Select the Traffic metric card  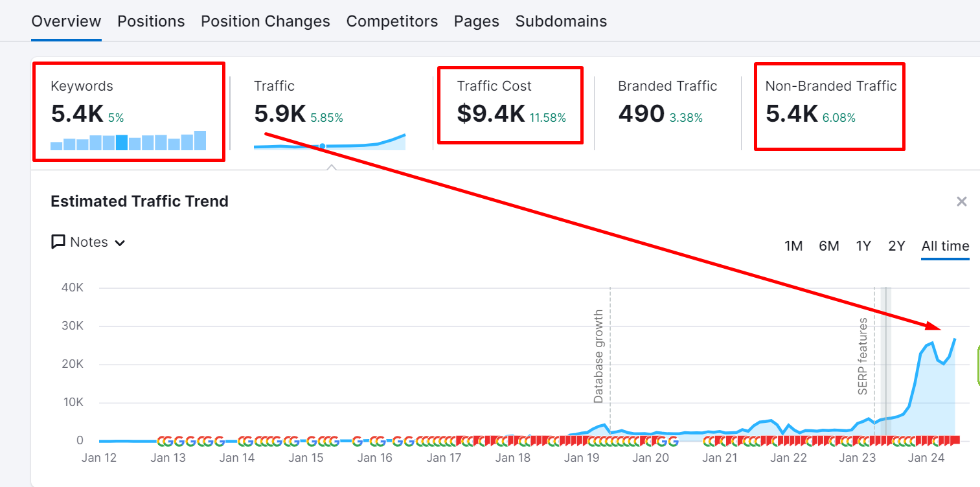[x=330, y=113]
